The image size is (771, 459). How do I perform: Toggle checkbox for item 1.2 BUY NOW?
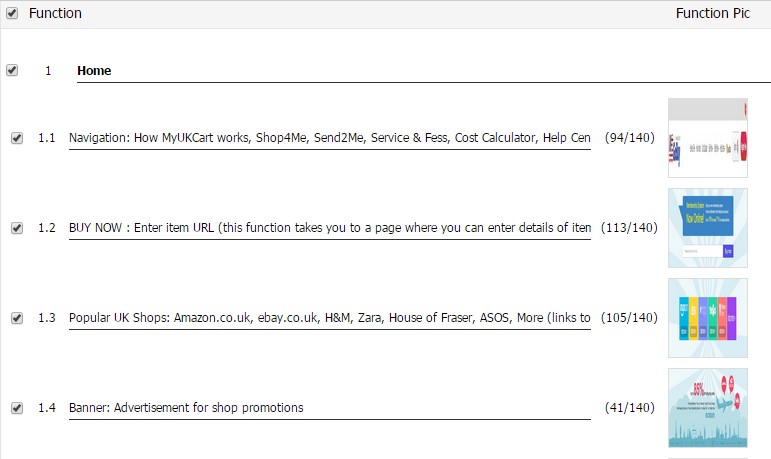(x=17, y=228)
